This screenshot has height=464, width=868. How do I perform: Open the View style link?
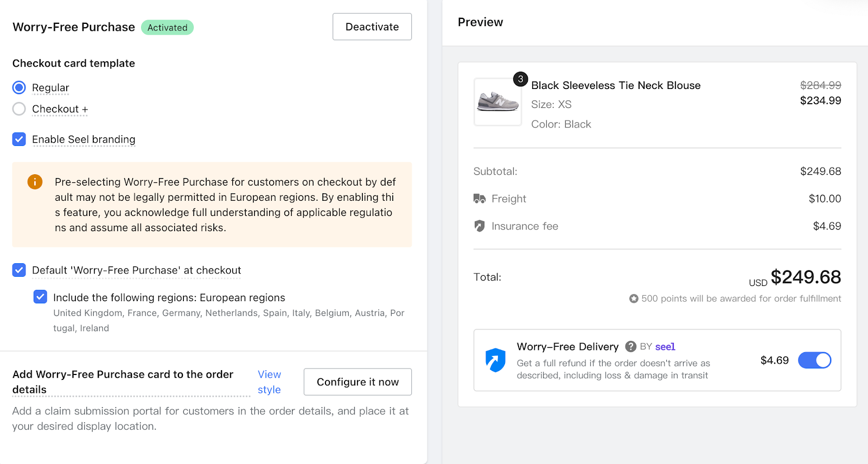pyautogui.click(x=269, y=382)
